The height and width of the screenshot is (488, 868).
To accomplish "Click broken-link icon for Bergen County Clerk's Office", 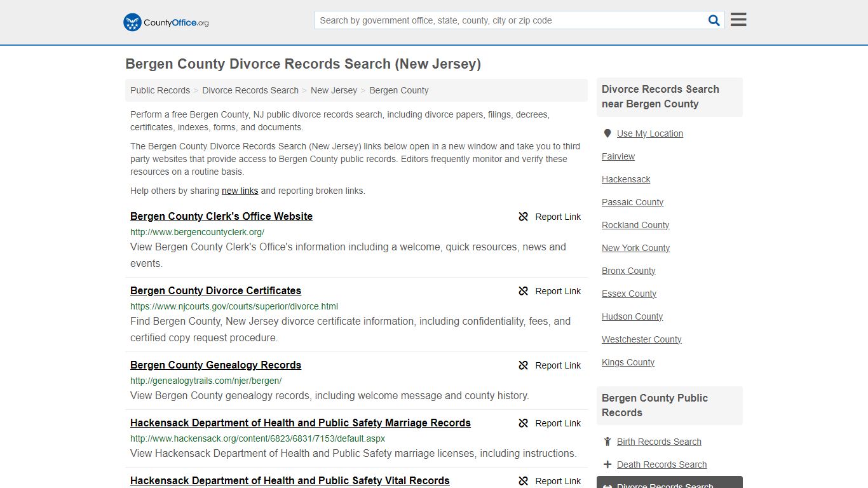I will (x=524, y=217).
